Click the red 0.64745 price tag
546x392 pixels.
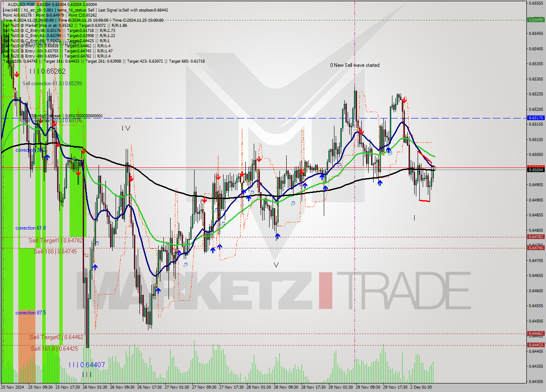coord(536,248)
